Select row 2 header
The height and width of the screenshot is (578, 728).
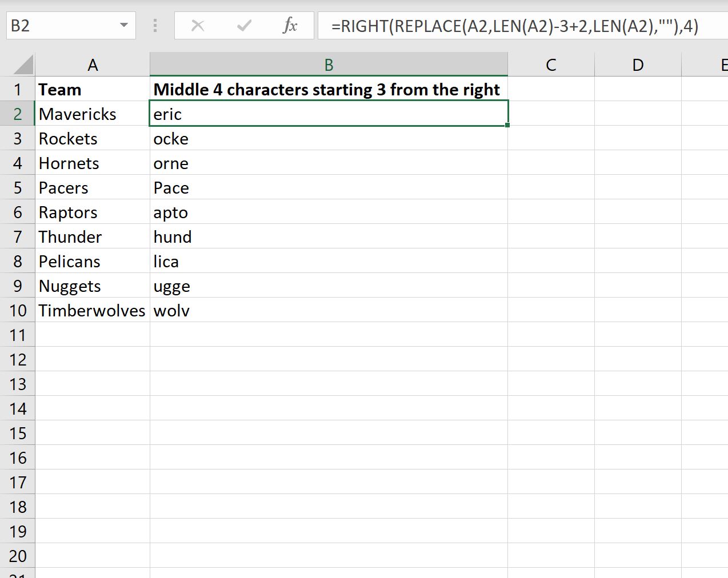click(18, 114)
